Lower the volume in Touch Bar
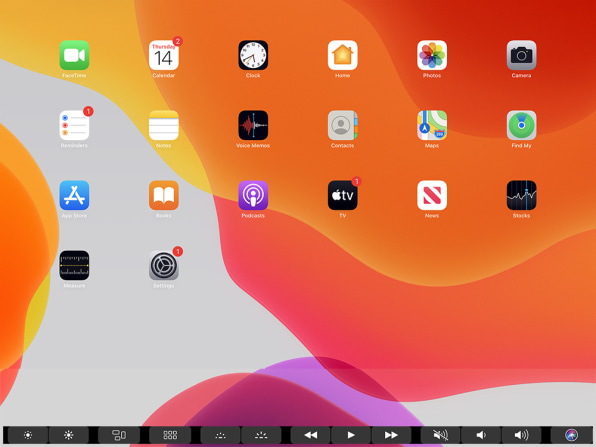The width and height of the screenshot is (596, 447). click(481, 435)
